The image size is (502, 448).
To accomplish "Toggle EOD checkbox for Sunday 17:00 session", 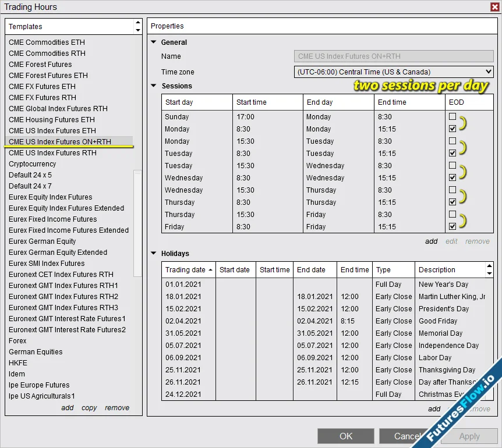I will click(452, 116).
